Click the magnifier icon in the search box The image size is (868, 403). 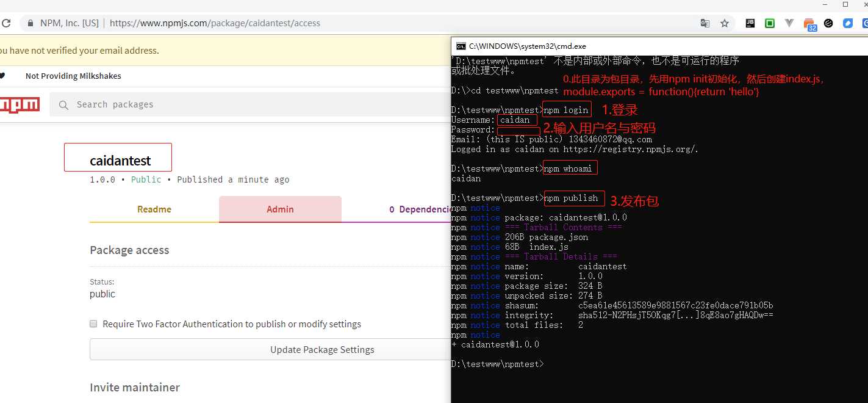click(63, 105)
